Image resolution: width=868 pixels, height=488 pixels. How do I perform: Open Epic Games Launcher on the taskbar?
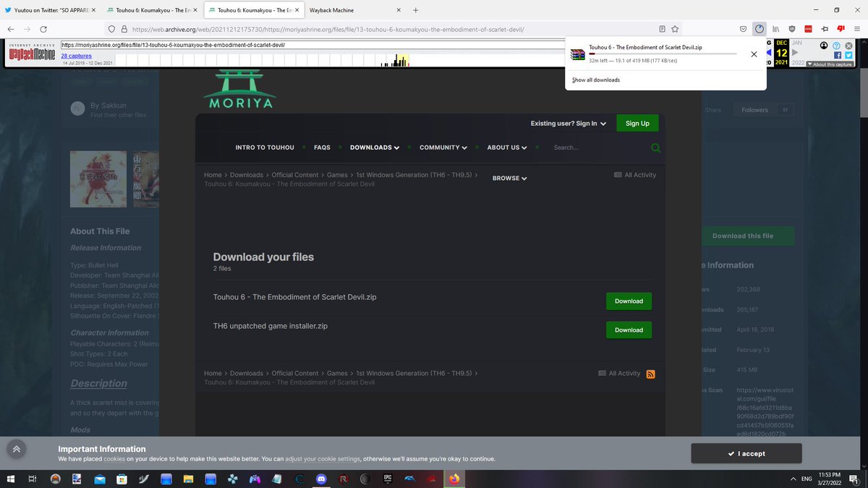pos(388,479)
